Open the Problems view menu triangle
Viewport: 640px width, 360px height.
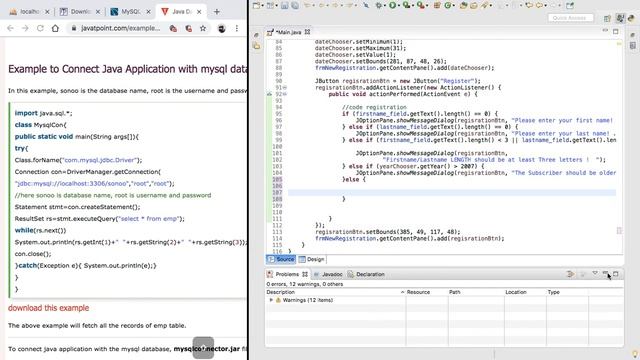[595, 273]
